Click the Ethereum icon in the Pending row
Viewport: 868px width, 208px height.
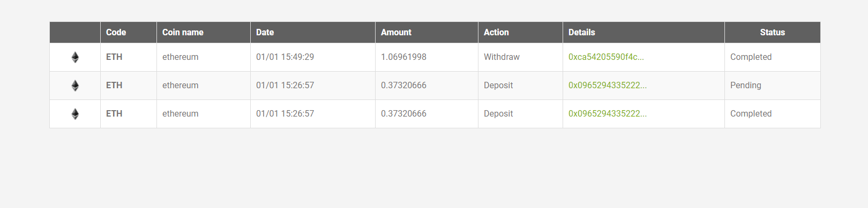click(x=75, y=86)
